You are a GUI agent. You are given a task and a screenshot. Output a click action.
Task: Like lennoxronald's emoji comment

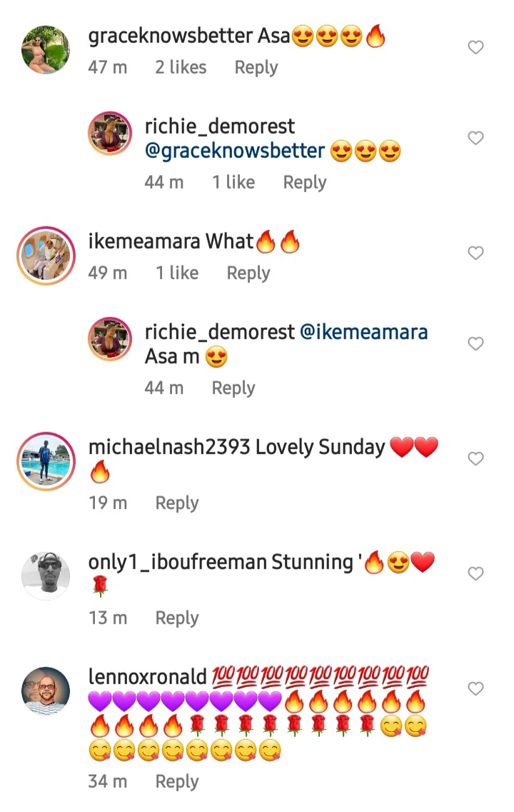click(x=475, y=688)
